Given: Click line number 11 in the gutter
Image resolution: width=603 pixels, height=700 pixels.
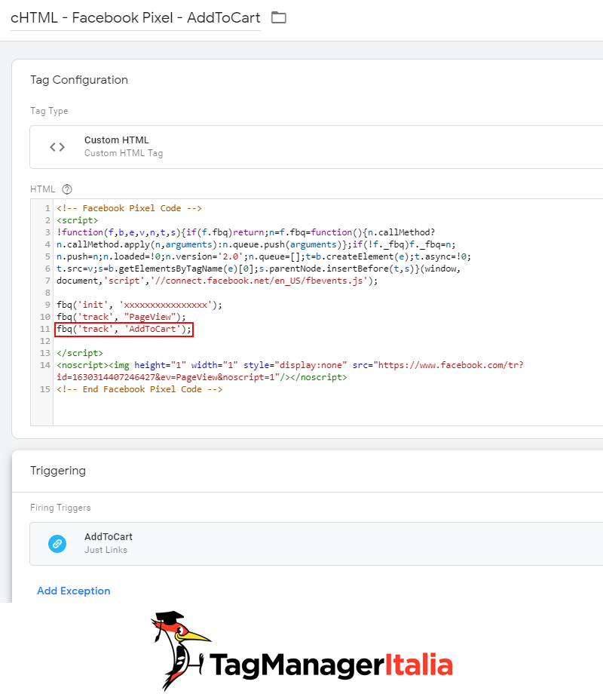Looking at the screenshot, I should [x=44, y=329].
